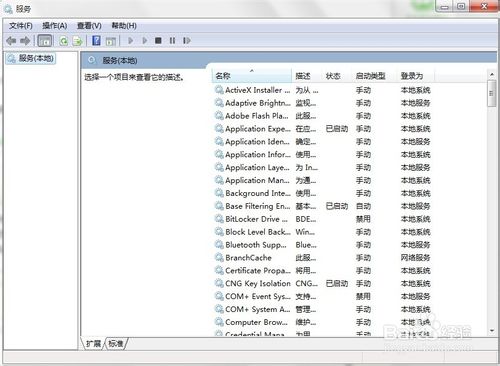Select the Bluetooth Support service
This screenshot has height=366, width=500.
(x=323, y=245)
